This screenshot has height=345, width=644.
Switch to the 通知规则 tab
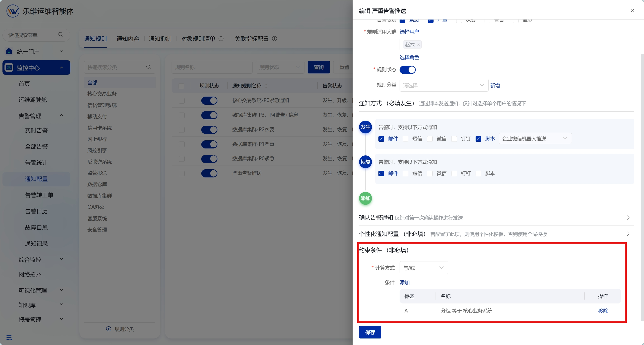pyautogui.click(x=95, y=39)
